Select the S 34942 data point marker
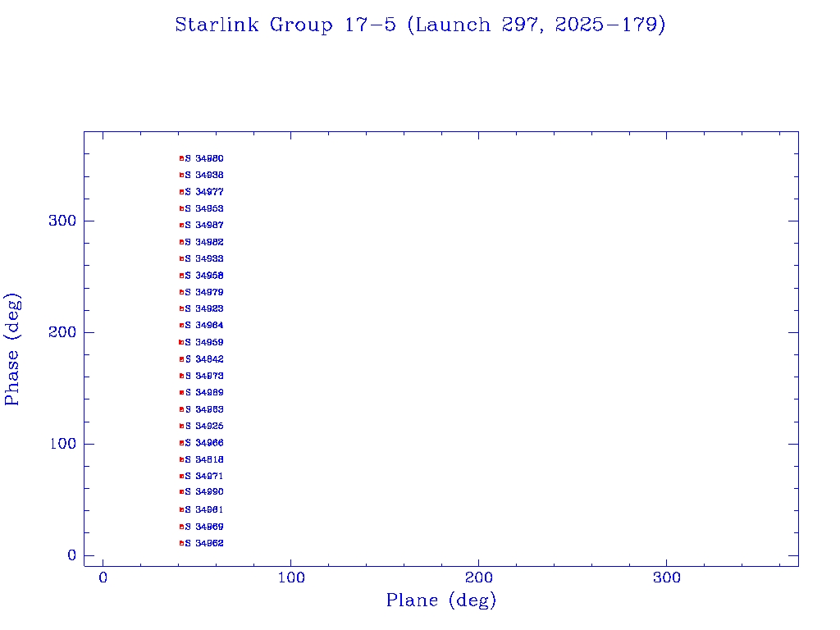The image size is (840, 630). pyautogui.click(x=181, y=359)
